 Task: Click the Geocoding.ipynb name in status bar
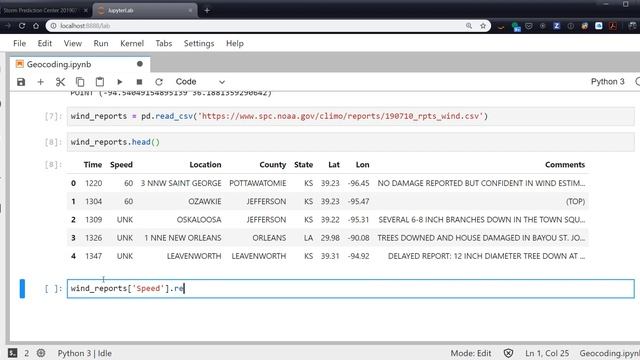(x=609, y=353)
